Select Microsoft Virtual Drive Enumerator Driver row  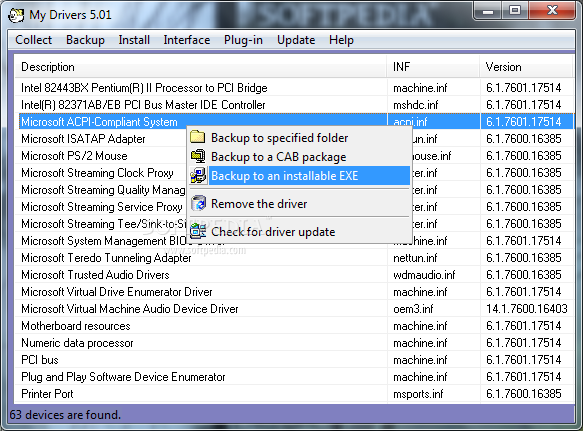295,292
